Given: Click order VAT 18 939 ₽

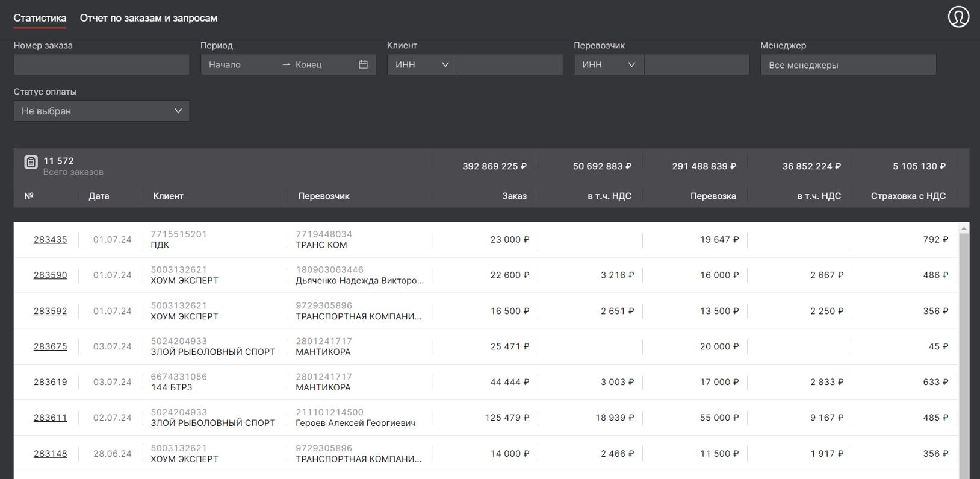Looking at the screenshot, I should [x=615, y=418].
